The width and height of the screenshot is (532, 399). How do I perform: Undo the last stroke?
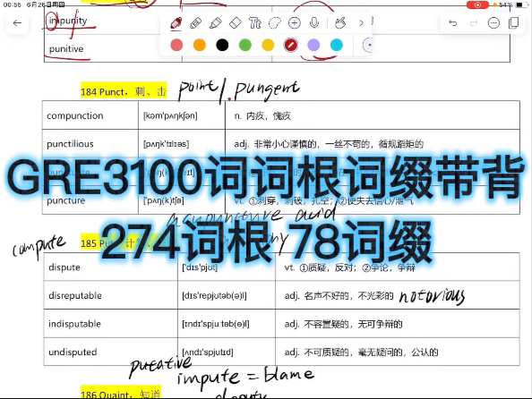point(452,23)
